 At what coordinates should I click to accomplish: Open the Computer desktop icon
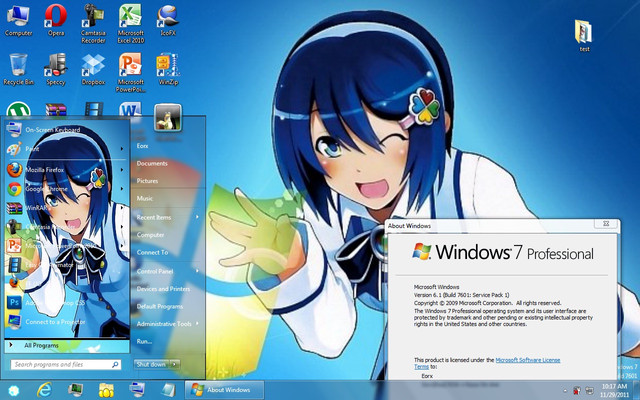18,20
